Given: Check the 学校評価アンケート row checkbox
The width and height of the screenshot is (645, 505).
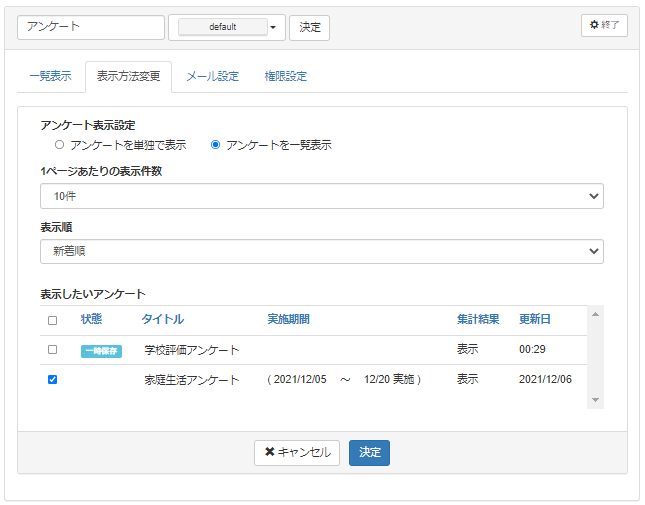Looking at the screenshot, I should tap(53, 350).
